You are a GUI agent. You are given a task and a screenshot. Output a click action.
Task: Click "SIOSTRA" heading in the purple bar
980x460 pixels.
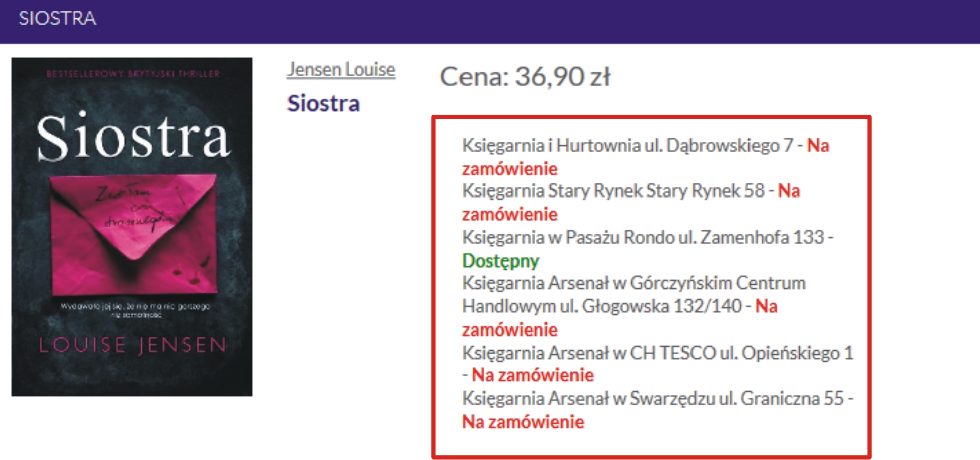(x=57, y=19)
